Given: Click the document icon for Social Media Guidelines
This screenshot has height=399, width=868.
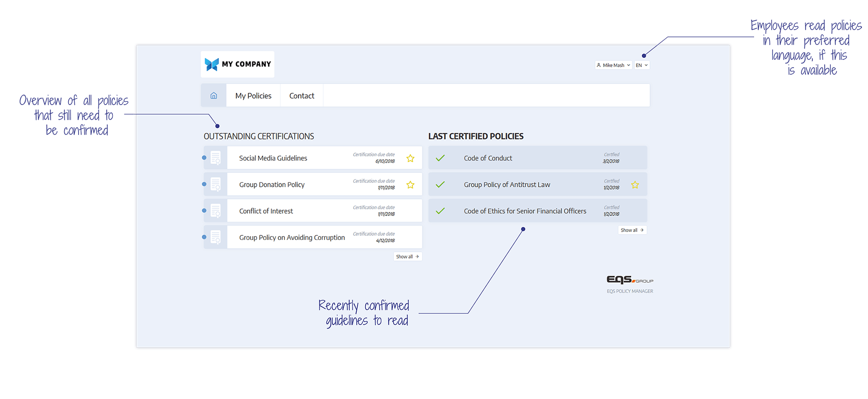Looking at the screenshot, I should point(216,158).
